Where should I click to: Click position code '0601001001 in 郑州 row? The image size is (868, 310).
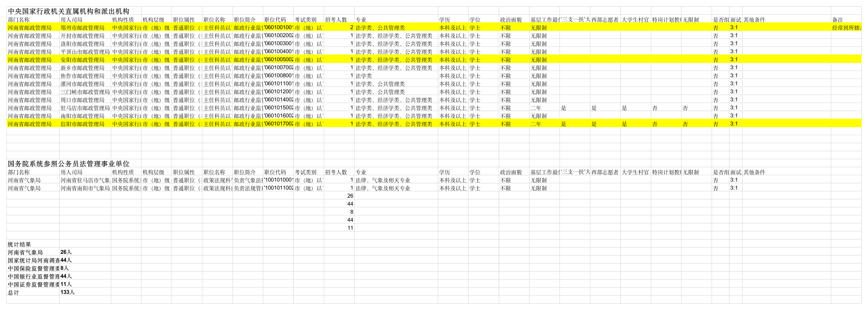(278, 27)
